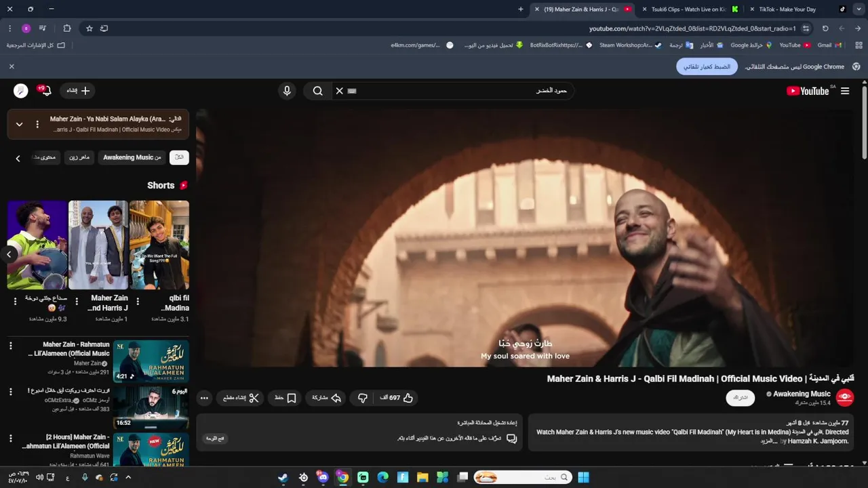The height and width of the screenshot is (488, 868).
Task: Click the taskbar search box
Action: coord(522,477)
